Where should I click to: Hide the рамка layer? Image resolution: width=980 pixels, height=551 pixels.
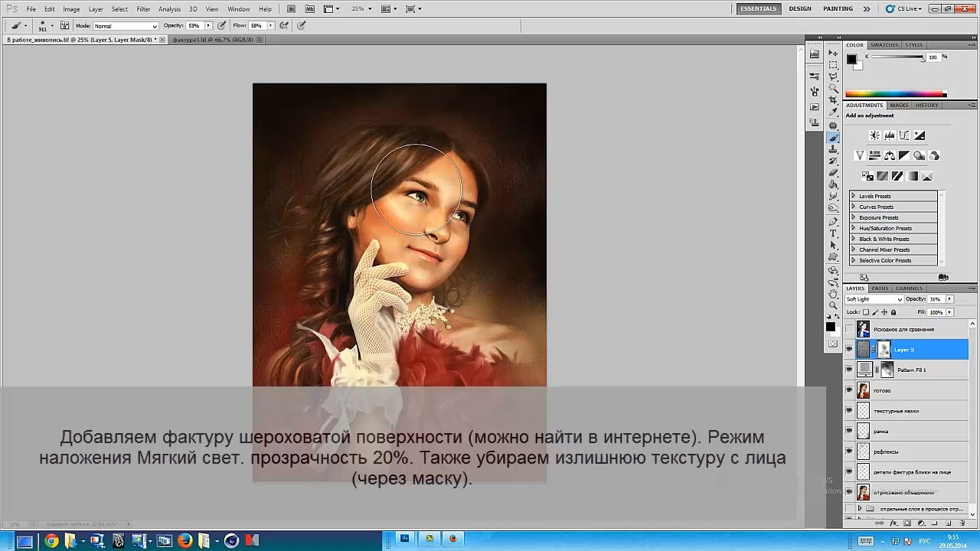(x=848, y=432)
